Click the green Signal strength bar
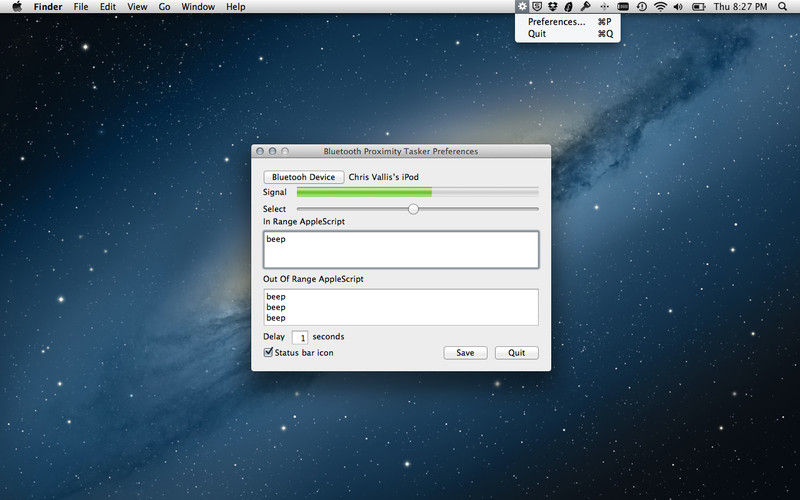 (x=364, y=192)
